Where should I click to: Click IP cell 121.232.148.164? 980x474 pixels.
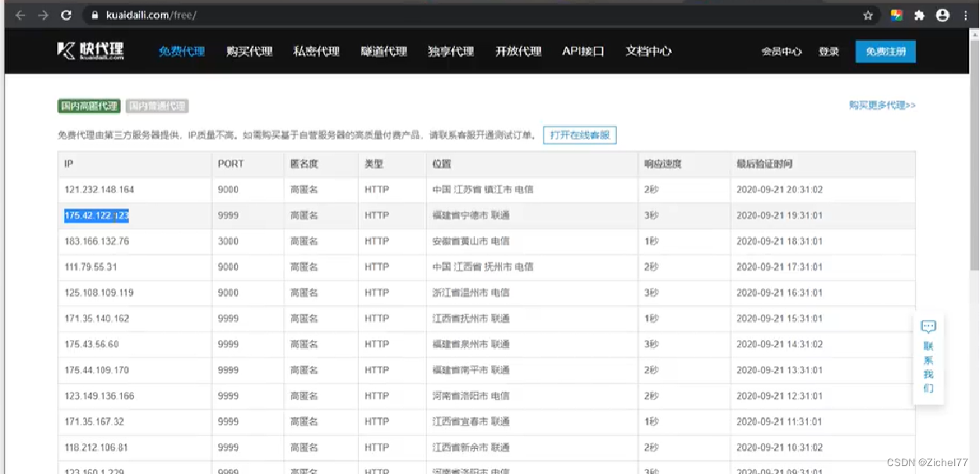[99, 190]
